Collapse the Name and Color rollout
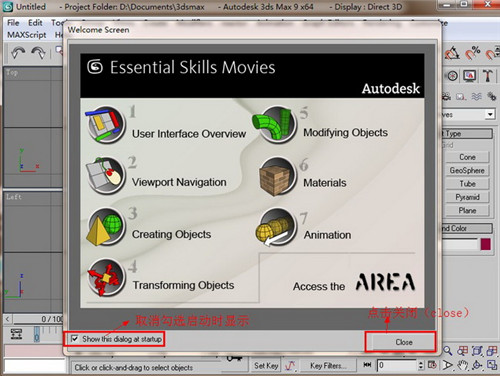Image resolution: width=500 pixels, height=376 pixels. [467, 228]
